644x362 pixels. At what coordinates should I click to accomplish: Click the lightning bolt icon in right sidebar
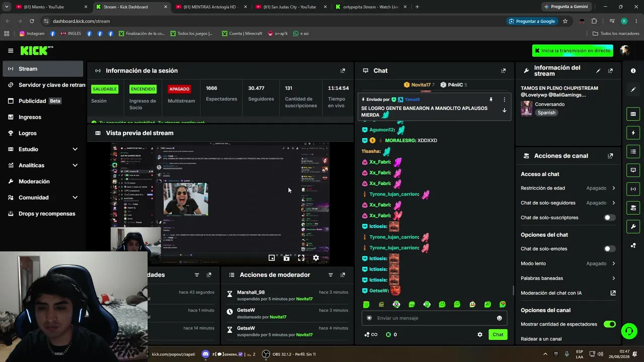click(633, 133)
